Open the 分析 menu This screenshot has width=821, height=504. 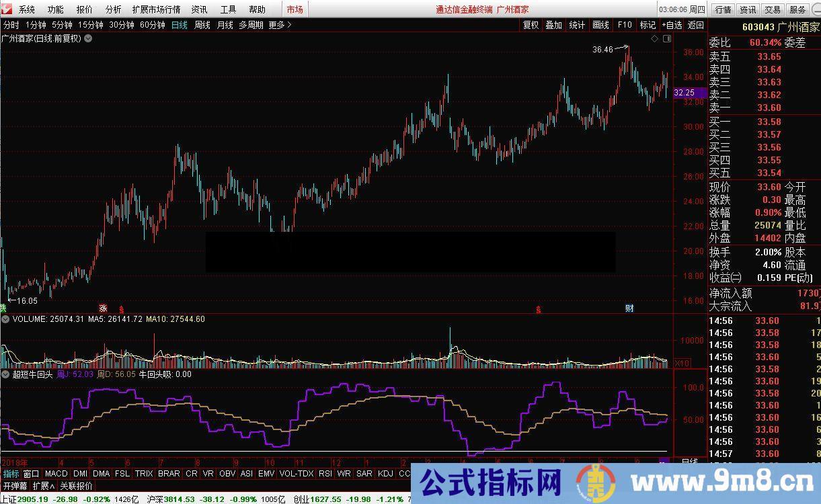(114, 9)
